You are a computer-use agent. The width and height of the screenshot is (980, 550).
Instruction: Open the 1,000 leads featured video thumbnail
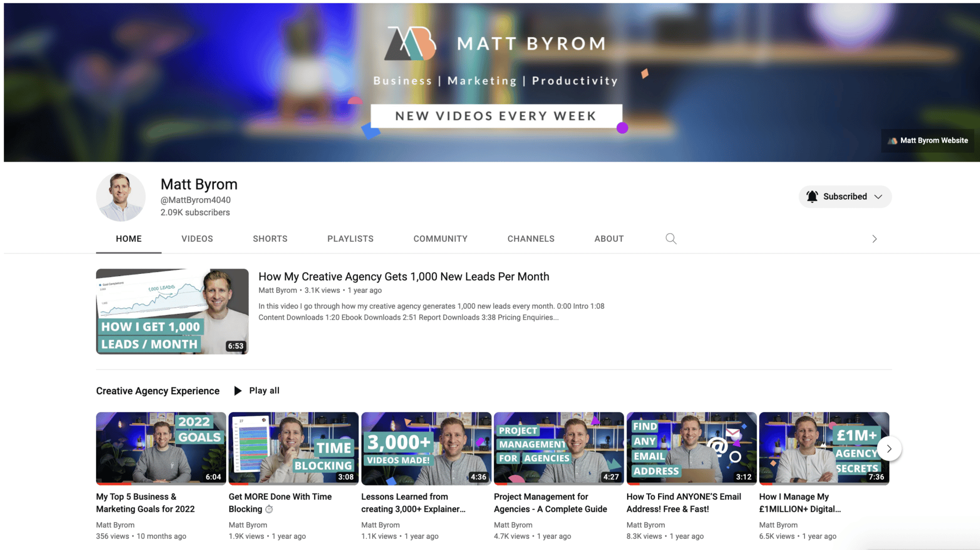172,312
